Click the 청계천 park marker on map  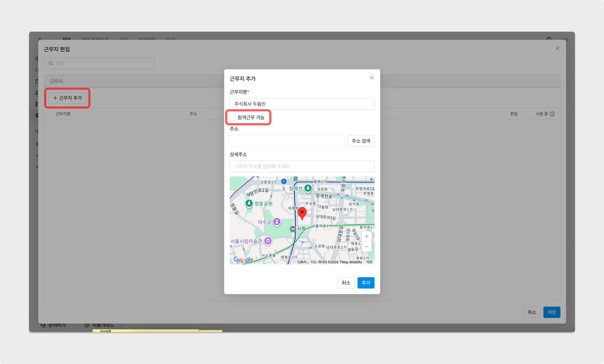(308, 188)
